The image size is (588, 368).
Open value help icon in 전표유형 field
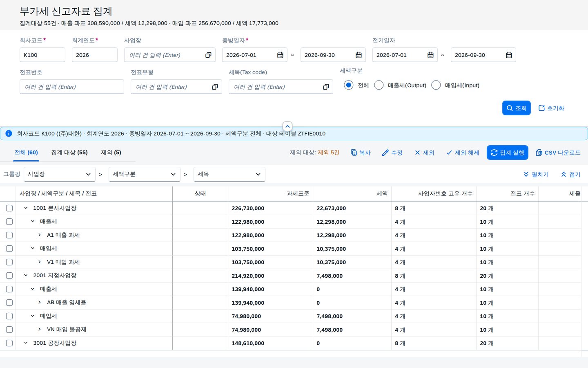pos(215,87)
